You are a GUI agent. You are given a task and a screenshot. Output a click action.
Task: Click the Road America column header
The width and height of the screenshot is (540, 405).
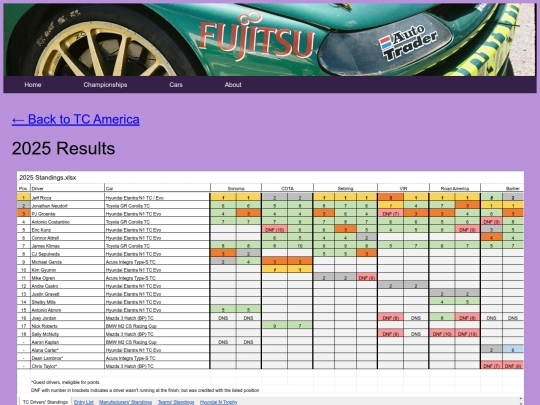[x=455, y=188]
